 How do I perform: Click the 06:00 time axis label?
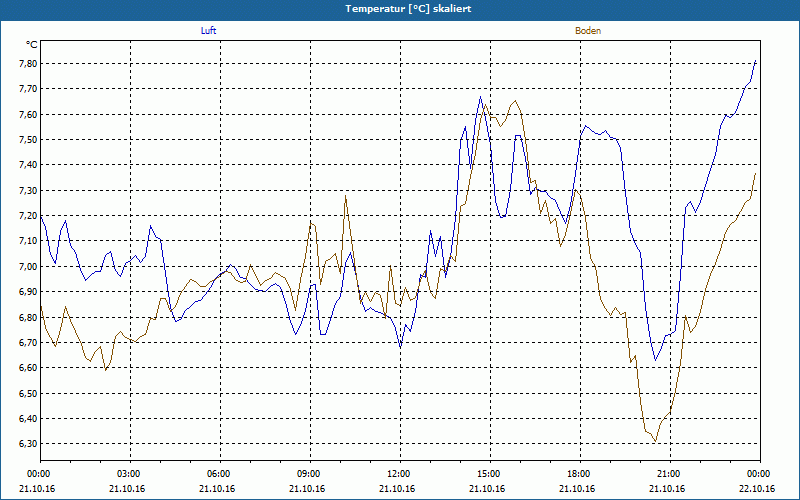point(218,474)
